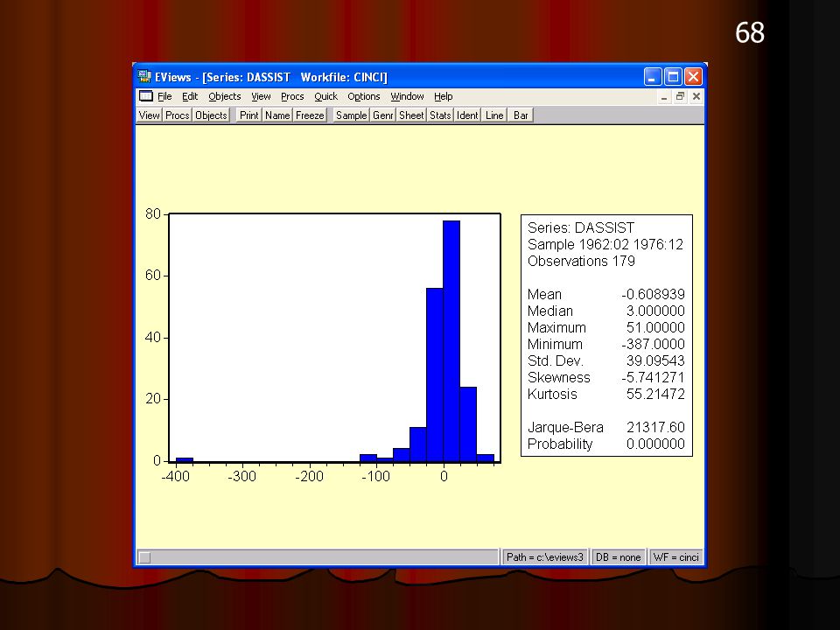Close the inner DASSIST series window

click(x=696, y=96)
